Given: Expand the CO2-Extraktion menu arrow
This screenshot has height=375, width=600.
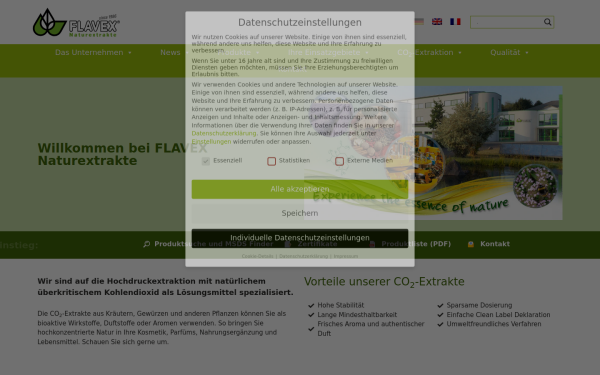Looking at the screenshot, I should click(460, 53).
